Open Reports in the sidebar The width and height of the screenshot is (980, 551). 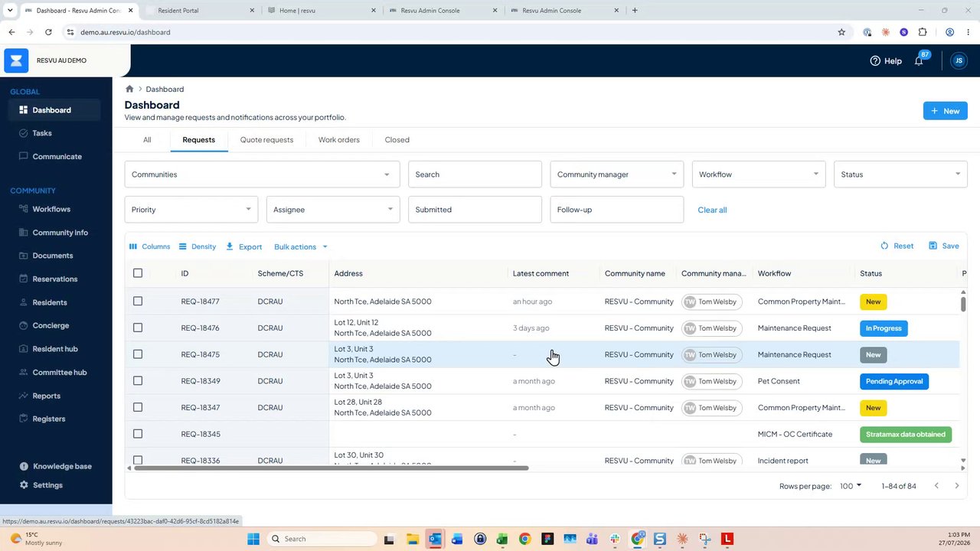click(x=46, y=396)
